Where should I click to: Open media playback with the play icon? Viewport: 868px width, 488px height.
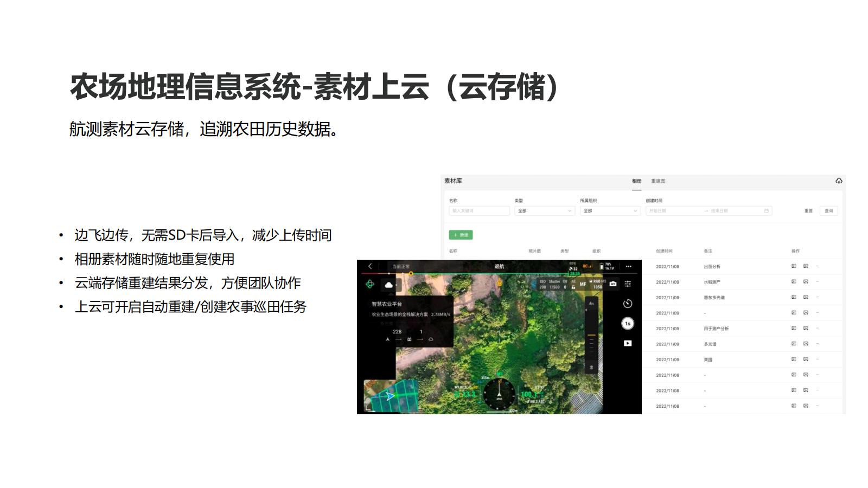[627, 343]
